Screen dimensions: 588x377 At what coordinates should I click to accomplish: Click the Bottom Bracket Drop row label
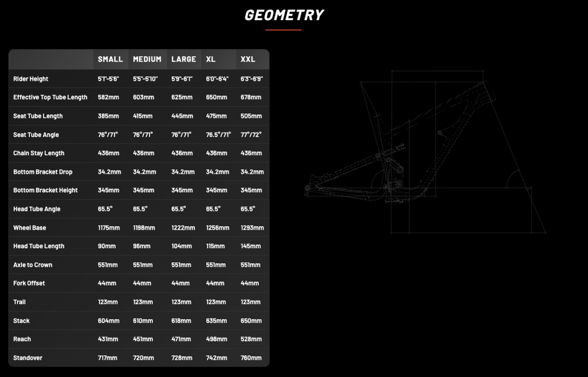[43, 172]
